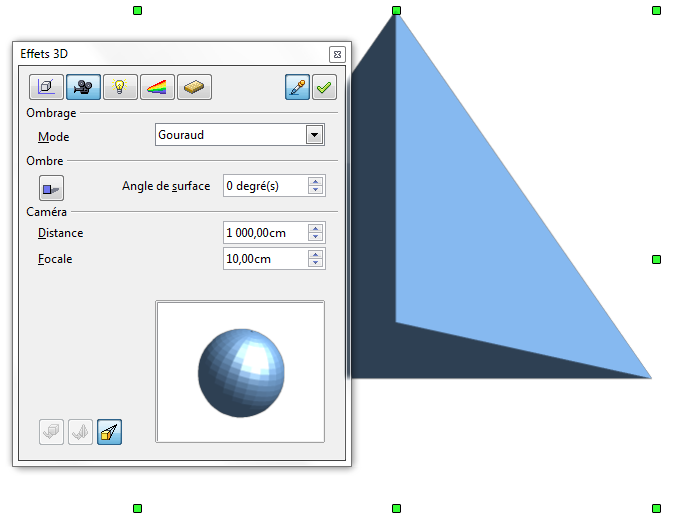Open the Material tab icon

194,87
